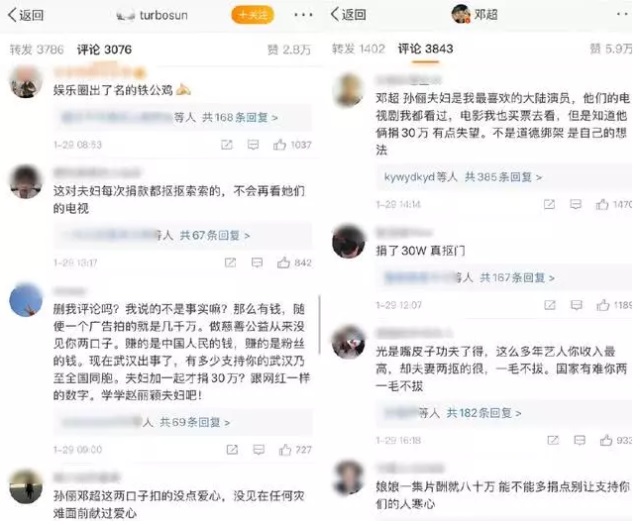Open the three-dot menu on turbosun's post
The height and width of the screenshot is (525, 641).
pyautogui.click(x=303, y=15)
